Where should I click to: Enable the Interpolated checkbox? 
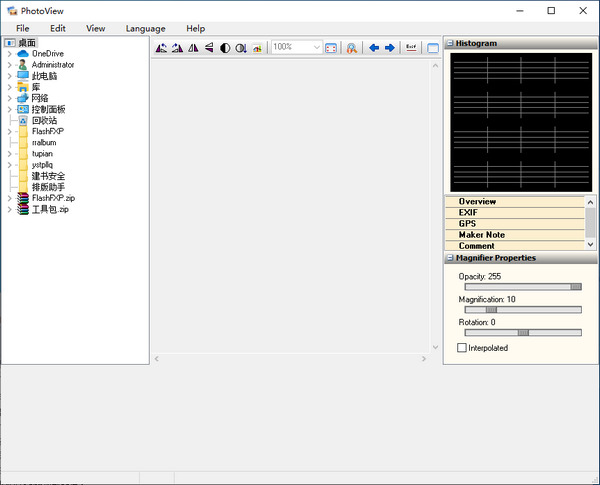(x=462, y=348)
